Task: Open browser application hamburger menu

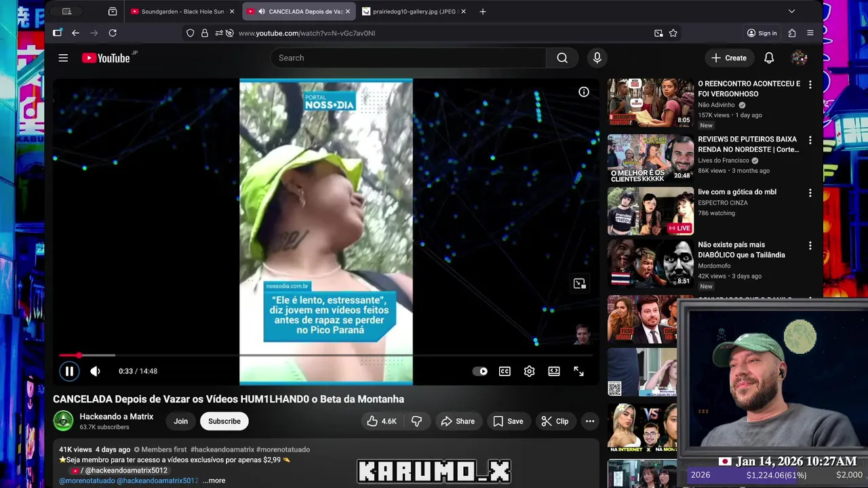Action: pos(810,33)
